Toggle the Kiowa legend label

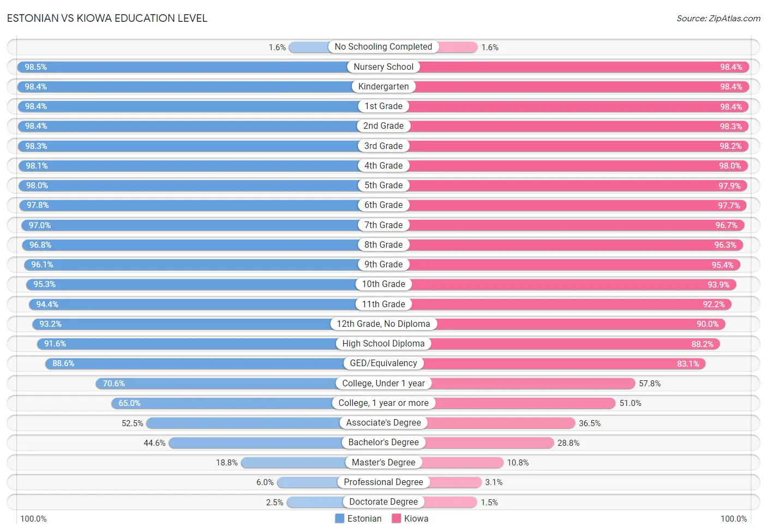click(x=416, y=518)
